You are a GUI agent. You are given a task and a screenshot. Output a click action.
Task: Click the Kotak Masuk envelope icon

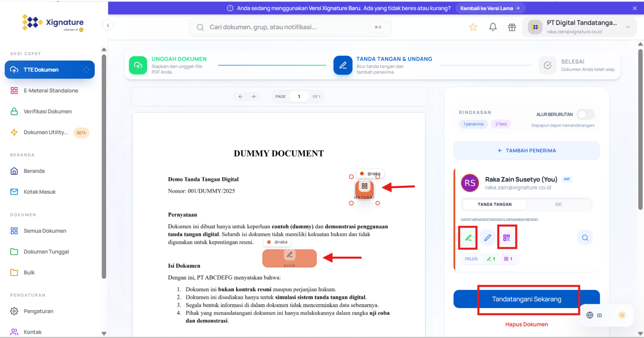pos(14,192)
